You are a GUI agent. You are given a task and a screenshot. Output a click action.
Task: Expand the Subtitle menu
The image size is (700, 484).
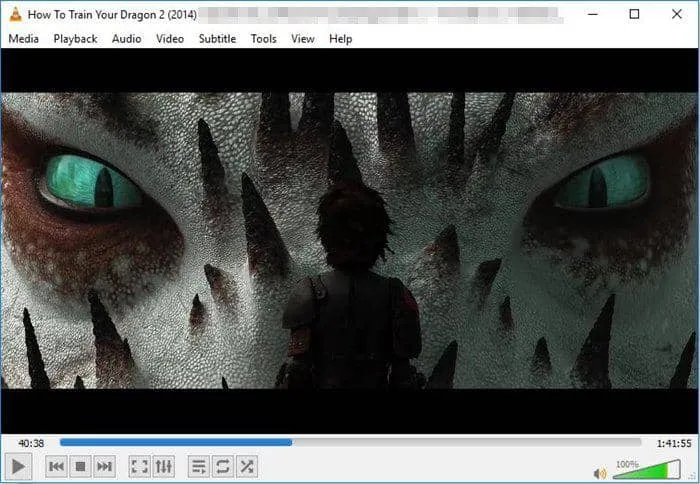(x=217, y=39)
